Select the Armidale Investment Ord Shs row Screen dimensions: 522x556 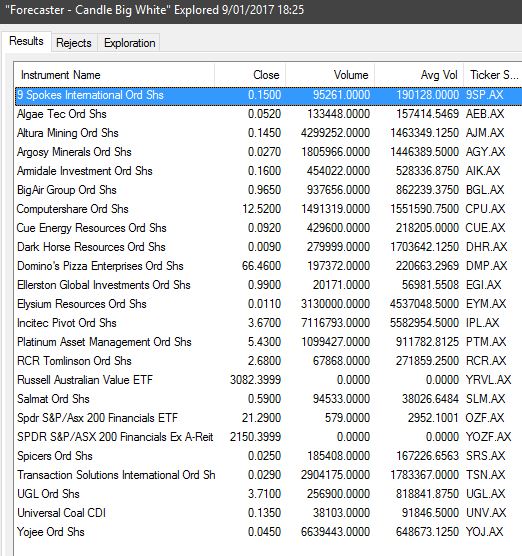pos(268,171)
